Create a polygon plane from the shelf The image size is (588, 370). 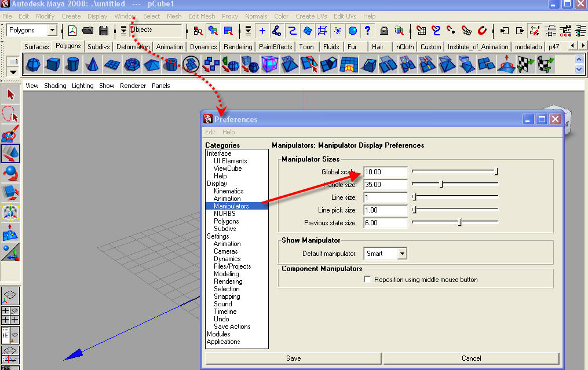click(x=112, y=64)
